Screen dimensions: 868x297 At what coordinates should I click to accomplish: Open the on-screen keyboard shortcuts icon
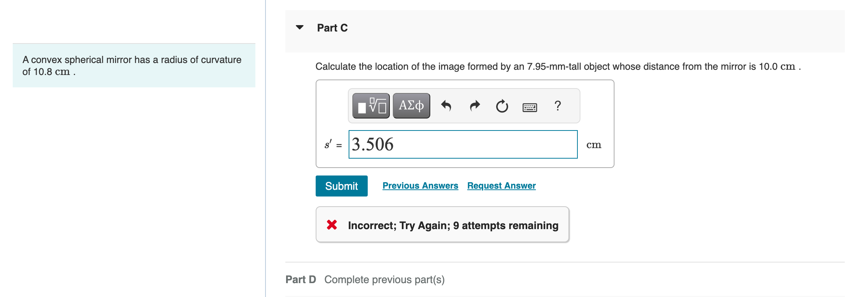(530, 107)
